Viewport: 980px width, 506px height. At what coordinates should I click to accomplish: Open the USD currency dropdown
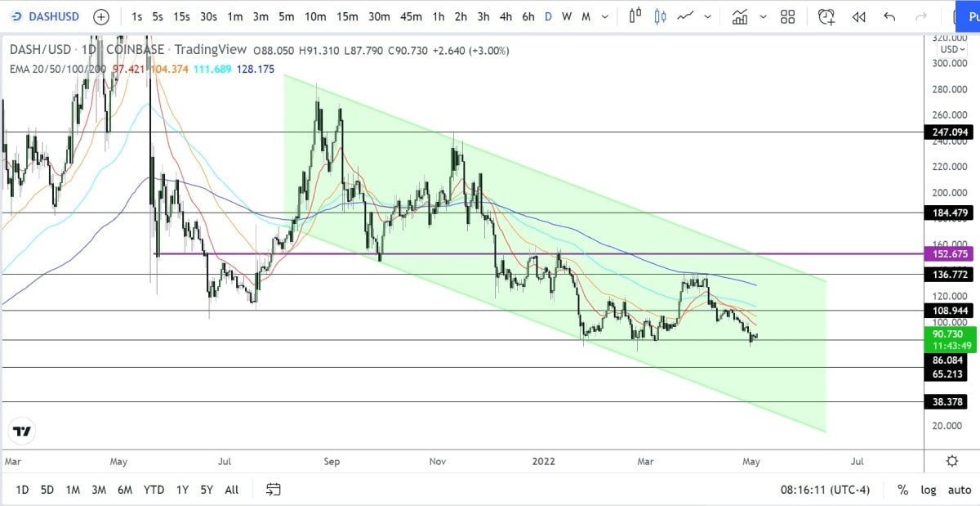click(951, 50)
